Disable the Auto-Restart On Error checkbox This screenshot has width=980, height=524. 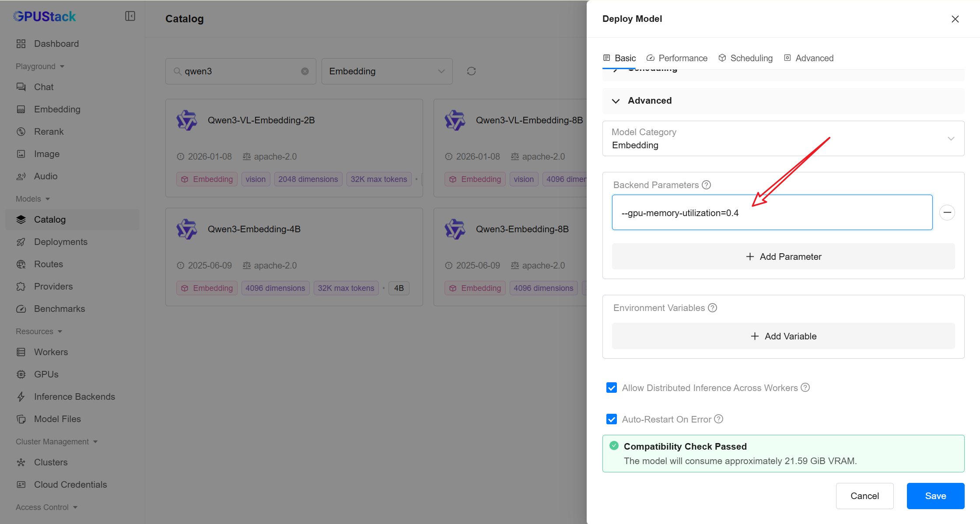612,419
